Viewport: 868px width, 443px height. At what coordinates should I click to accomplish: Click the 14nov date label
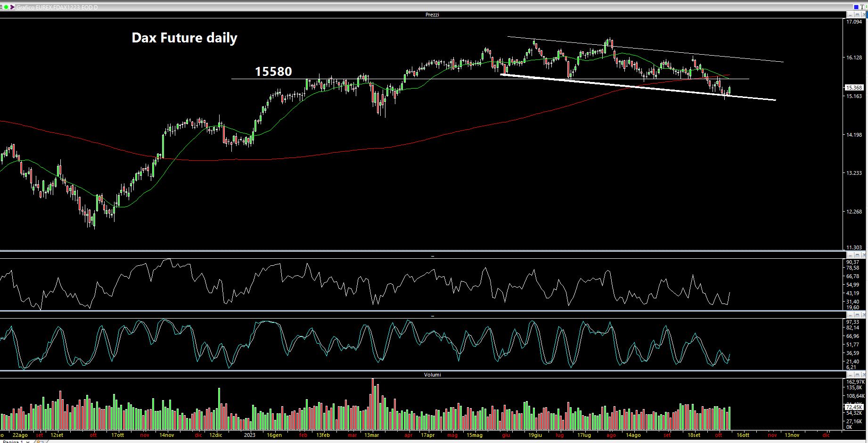pos(166,435)
